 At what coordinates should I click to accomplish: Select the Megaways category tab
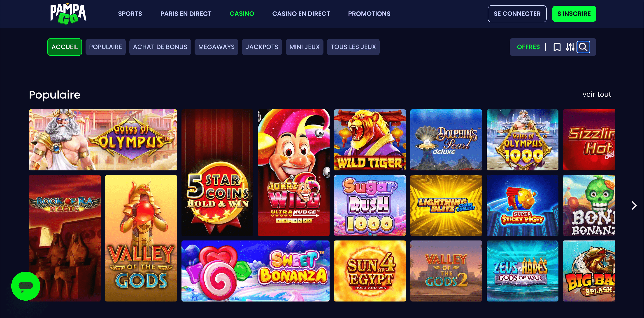click(216, 47)
